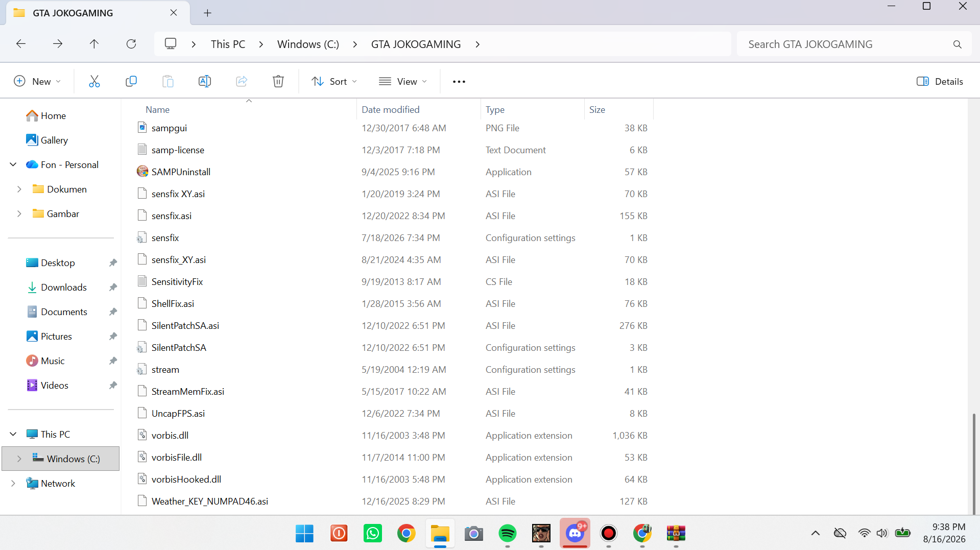The image size is (980, 550).
Task: Open WhatsApp from the taskbar
Action: (373, 534)
